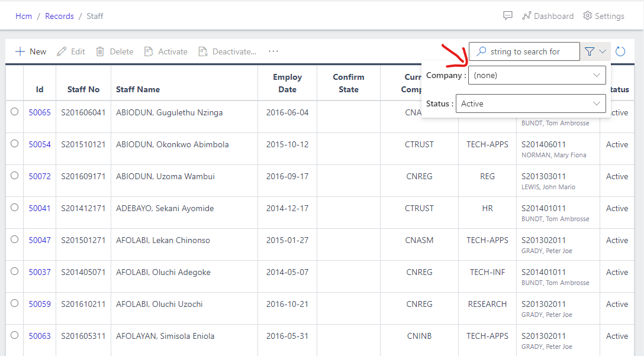Click the search string input field

[530, 51]
